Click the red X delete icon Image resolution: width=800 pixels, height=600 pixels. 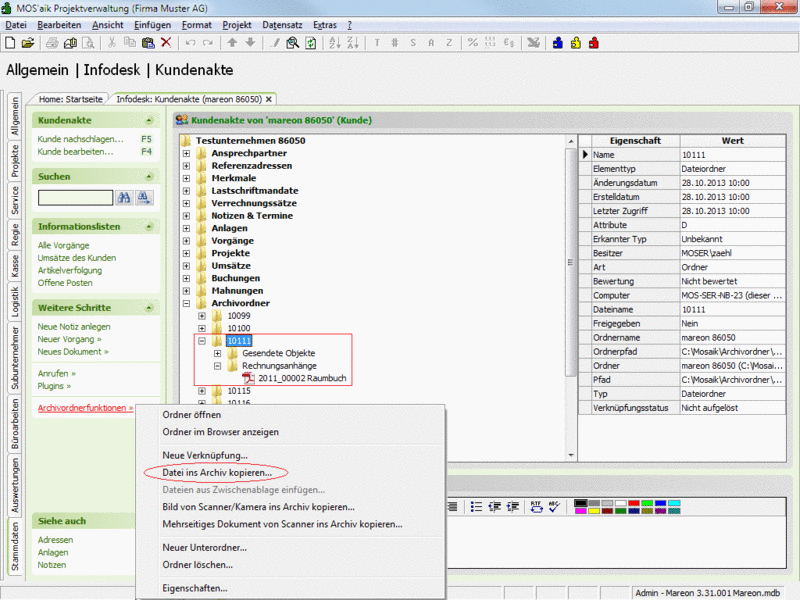pyautogui.click(x=166, y=42)
